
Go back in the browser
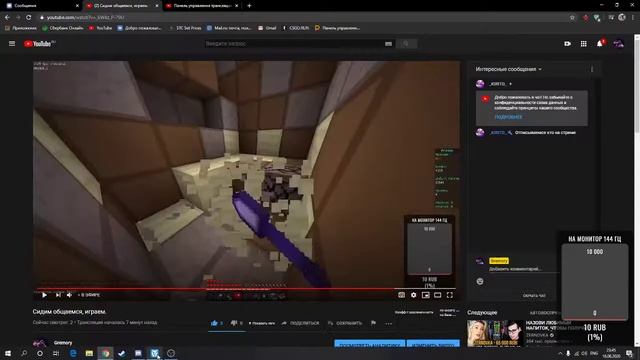(x=7, y=17)
